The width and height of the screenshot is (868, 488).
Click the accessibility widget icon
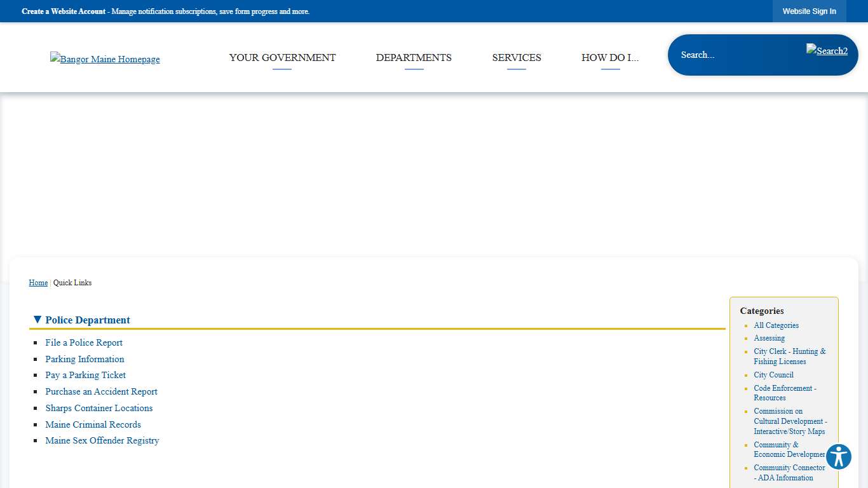tap(838, 457)
